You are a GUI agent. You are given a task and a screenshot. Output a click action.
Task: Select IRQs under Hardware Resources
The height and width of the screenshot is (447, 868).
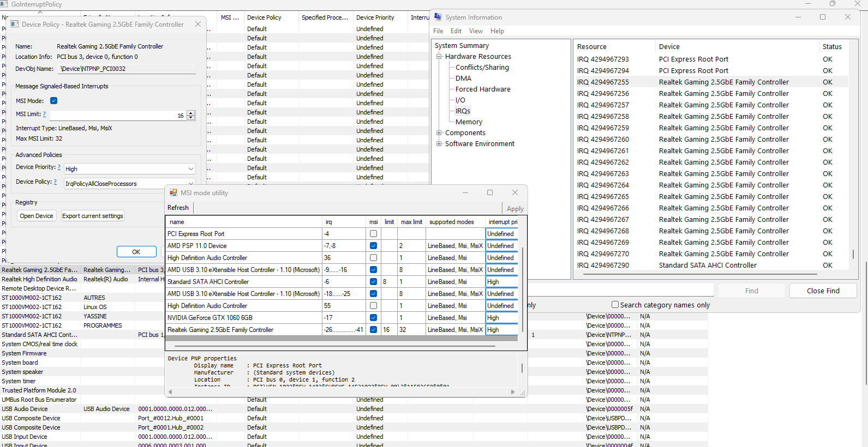click(x=463, y=111)
